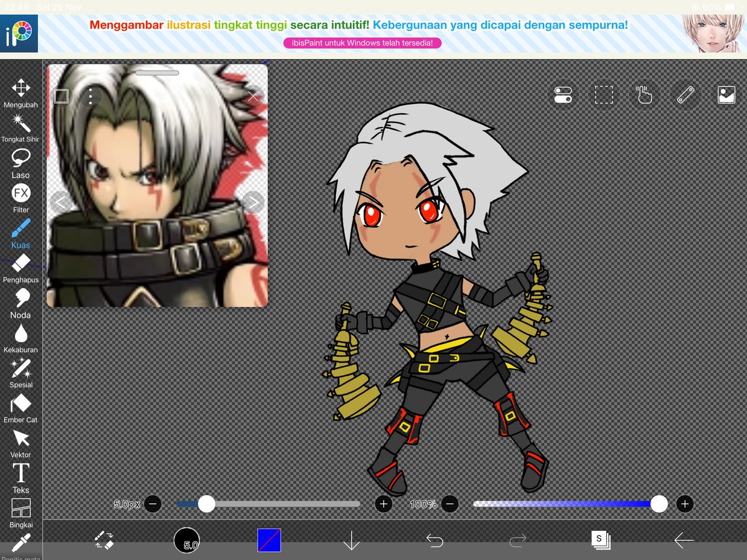Open the material image icon
The width and height of the screenshot is (747, 560).
[726, 95]
